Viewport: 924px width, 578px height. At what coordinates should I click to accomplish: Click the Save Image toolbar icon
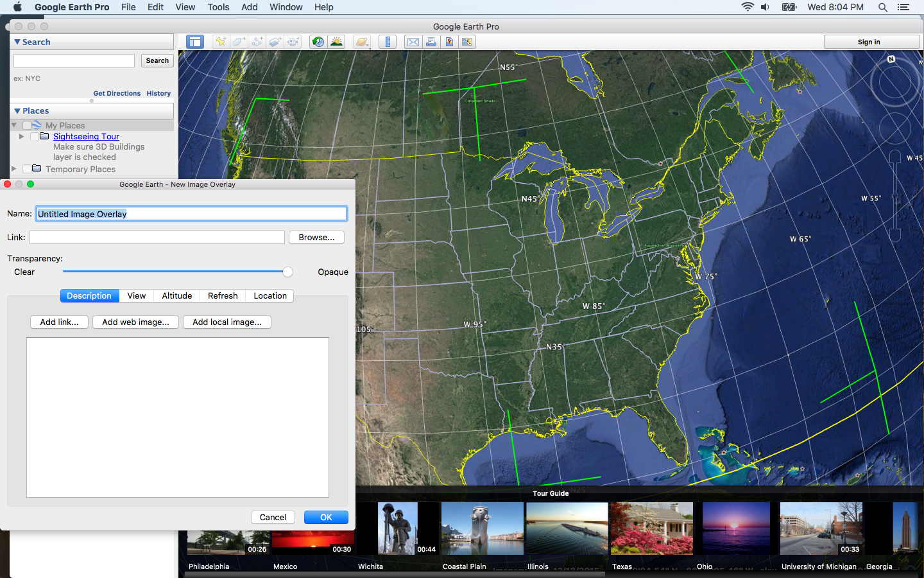pyautogui.click(x=449, y=42)
